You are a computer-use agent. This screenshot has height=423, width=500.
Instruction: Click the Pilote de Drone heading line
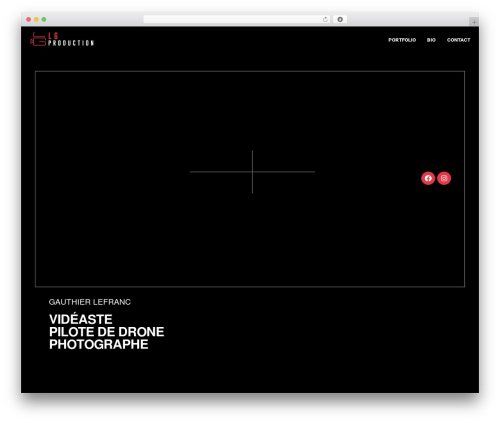(107, 332)
